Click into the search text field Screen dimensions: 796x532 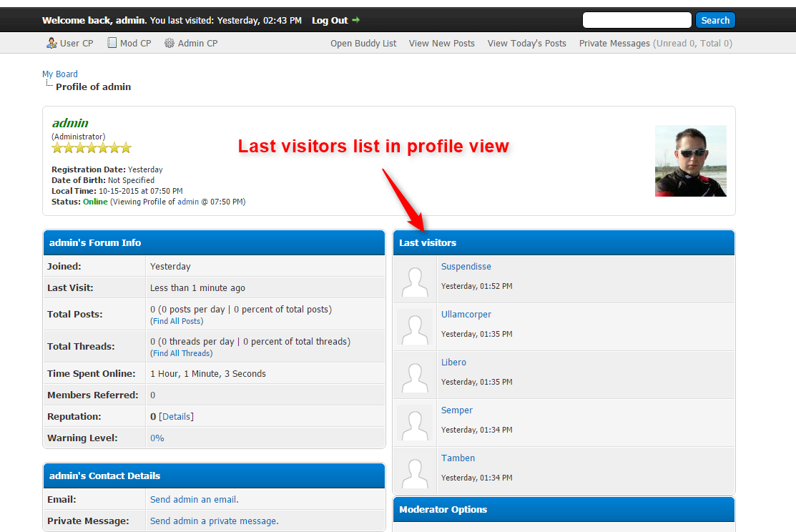(637, 20)
